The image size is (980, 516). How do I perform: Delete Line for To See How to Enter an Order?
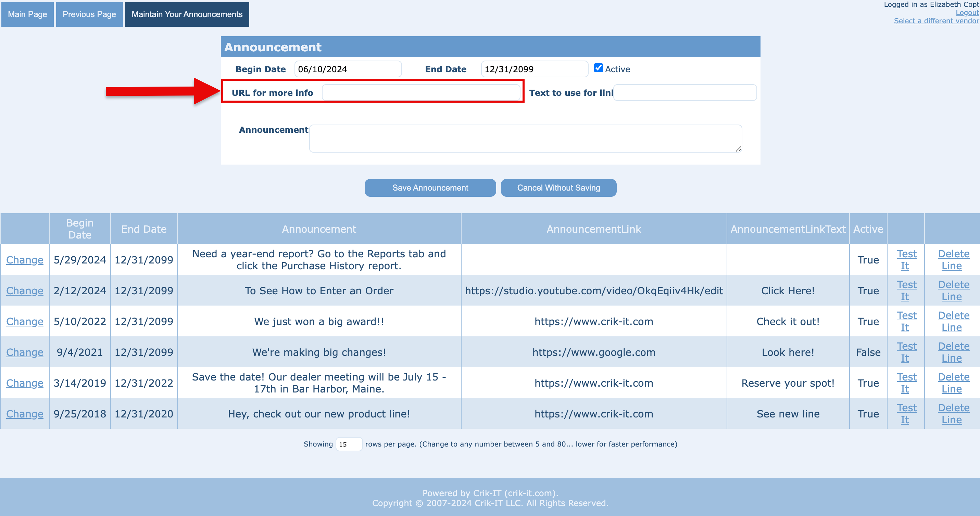(953, 291)
